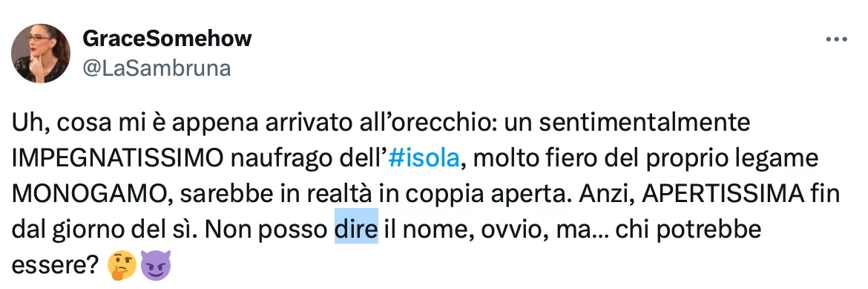Click the word "essere?" on the last line
868x289 pixels.
pos(56,265)
